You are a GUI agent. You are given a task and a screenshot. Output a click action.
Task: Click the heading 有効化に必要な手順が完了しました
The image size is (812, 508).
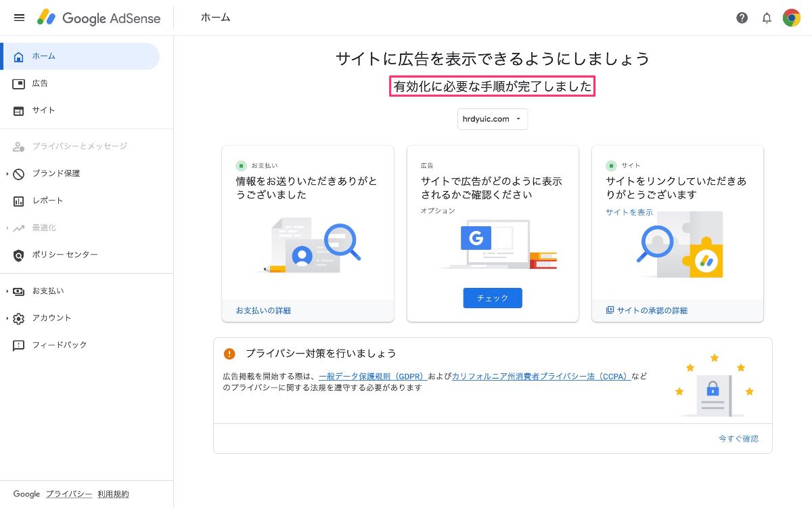[493, 87]
